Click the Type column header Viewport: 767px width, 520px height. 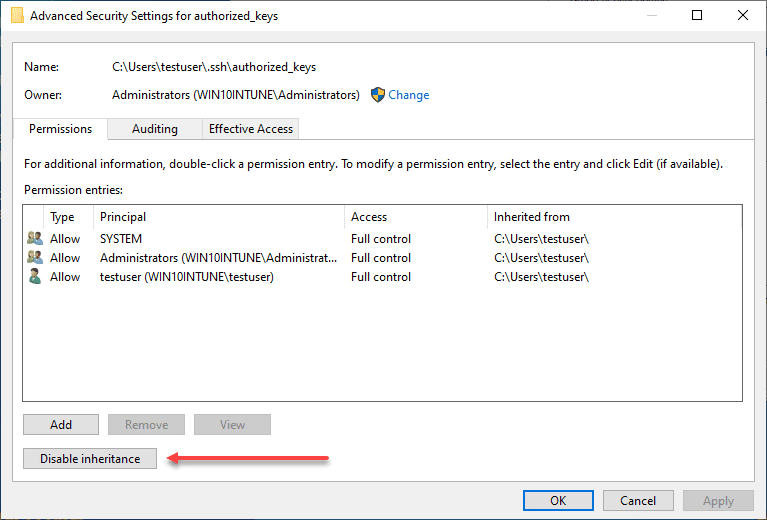tap(62, 217)
